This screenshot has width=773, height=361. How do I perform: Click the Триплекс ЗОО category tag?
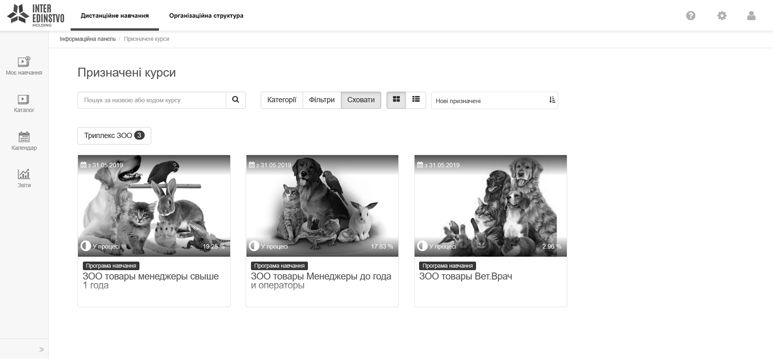point(114,136)
